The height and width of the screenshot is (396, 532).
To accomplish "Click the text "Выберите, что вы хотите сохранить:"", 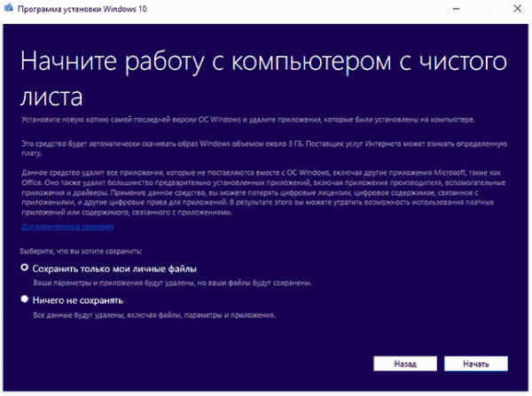I will 81,252.
